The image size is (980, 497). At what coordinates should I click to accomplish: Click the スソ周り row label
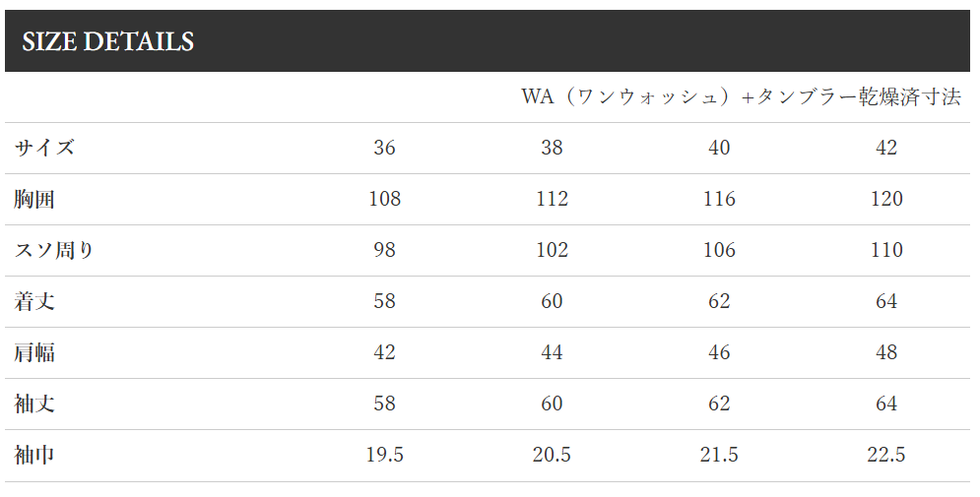(x=55, y=251)
